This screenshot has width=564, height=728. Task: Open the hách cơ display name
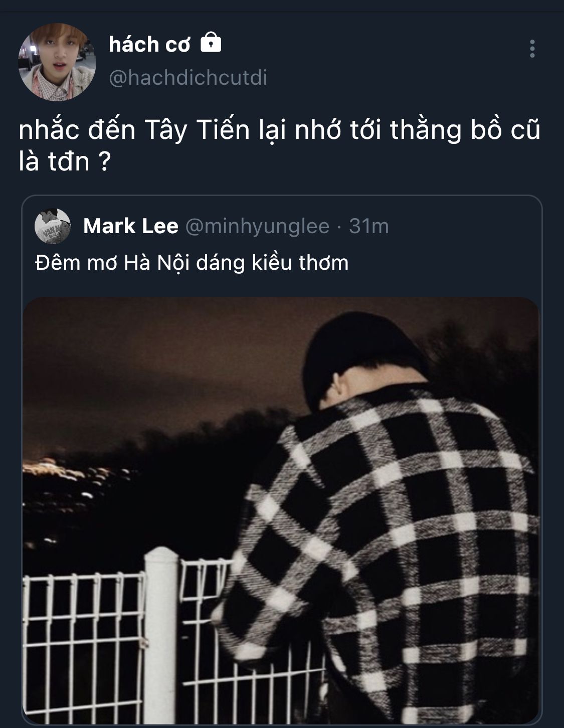point(149,45)
